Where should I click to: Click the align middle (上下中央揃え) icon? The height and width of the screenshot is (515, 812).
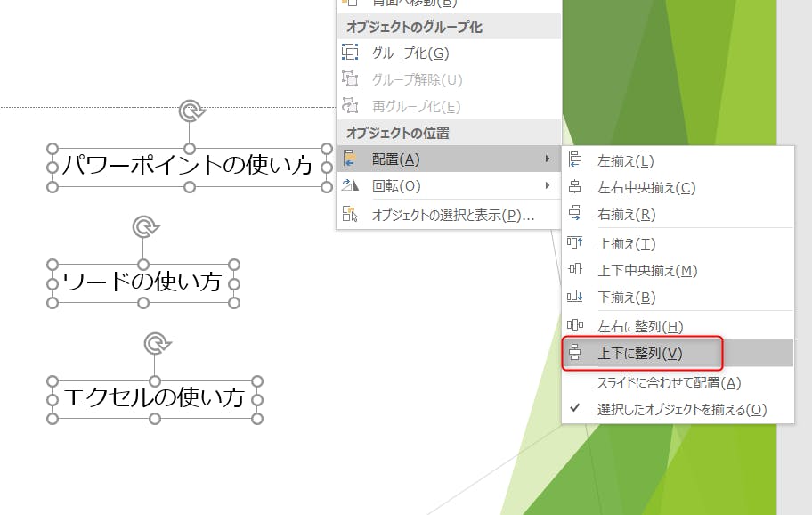575,270
